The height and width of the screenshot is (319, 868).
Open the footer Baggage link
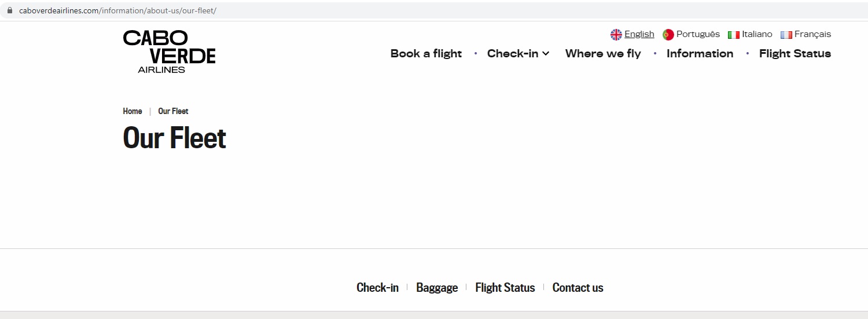[437, 288]
